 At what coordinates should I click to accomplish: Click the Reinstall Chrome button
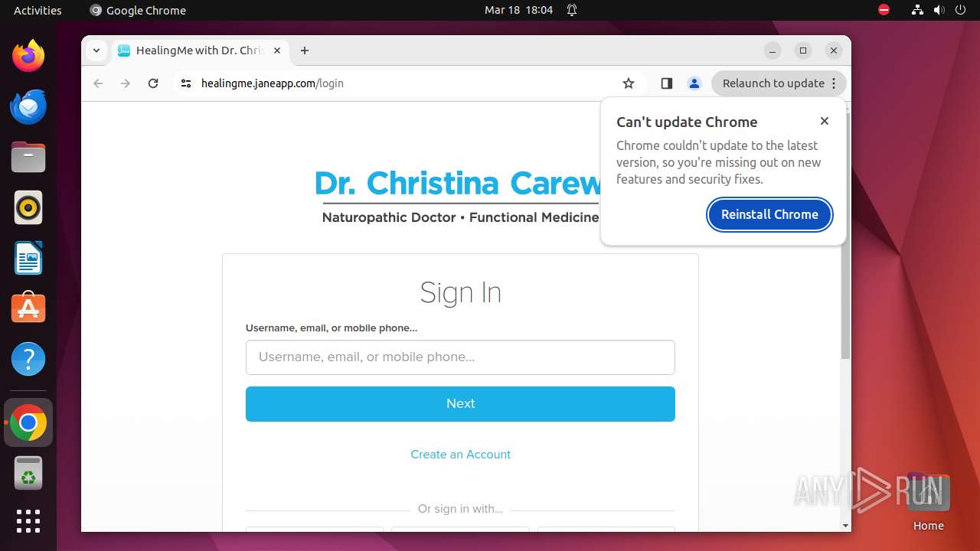(769, 214)
